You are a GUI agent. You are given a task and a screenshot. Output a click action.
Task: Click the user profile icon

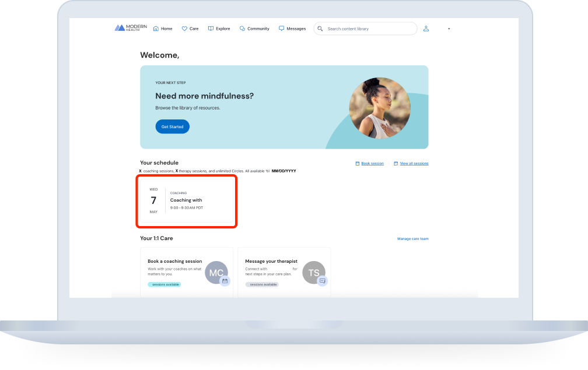point(426,29)
